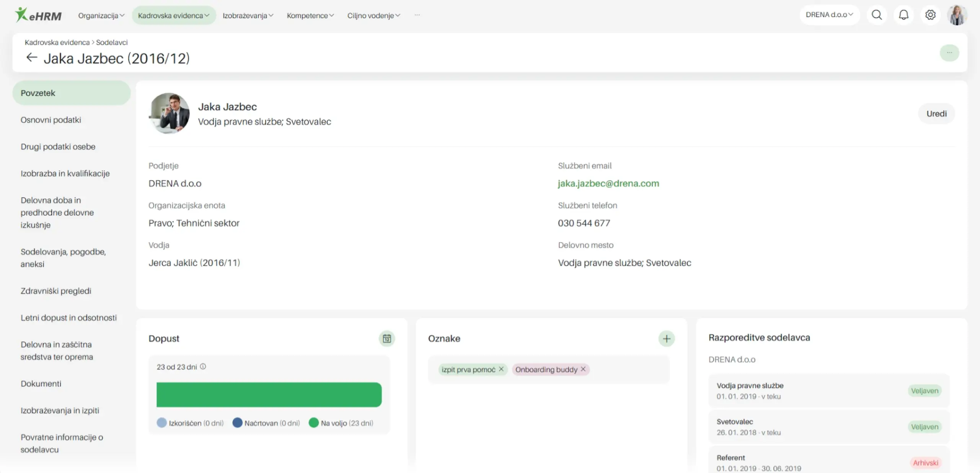Add a tag with the plus icon
This screenshot has width=980, height=473.
pos(666,339)
